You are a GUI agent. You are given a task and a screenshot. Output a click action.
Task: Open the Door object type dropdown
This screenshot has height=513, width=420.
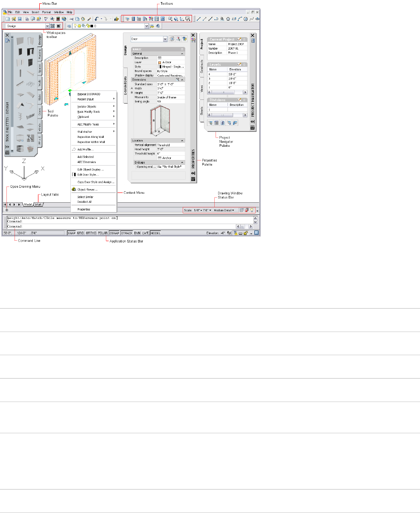(165, 39)
